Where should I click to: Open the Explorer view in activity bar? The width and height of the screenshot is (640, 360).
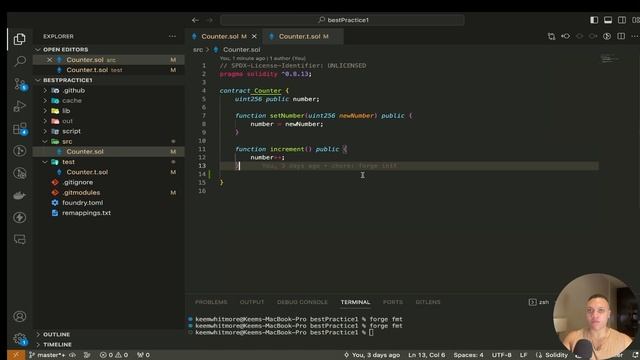[x=19, y=39]
